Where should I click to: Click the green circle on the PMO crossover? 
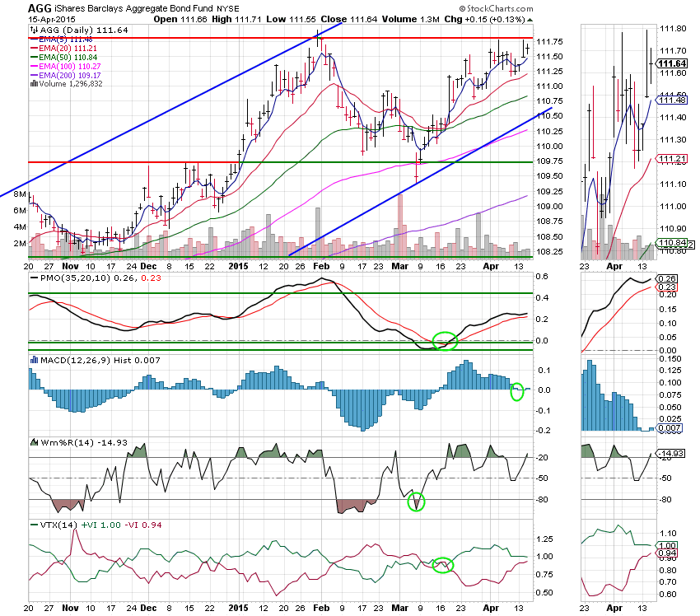click(x=445, y=340)
